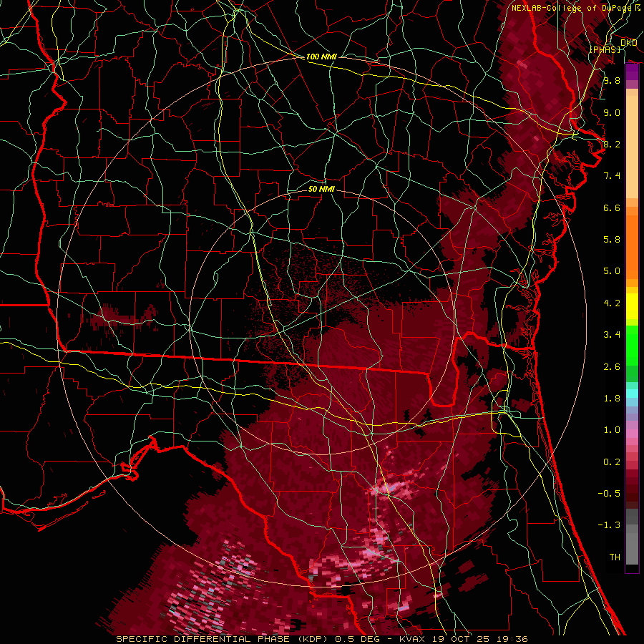Click the 0.2 scale value
The image size is (644, 644).
pos(612,462)
